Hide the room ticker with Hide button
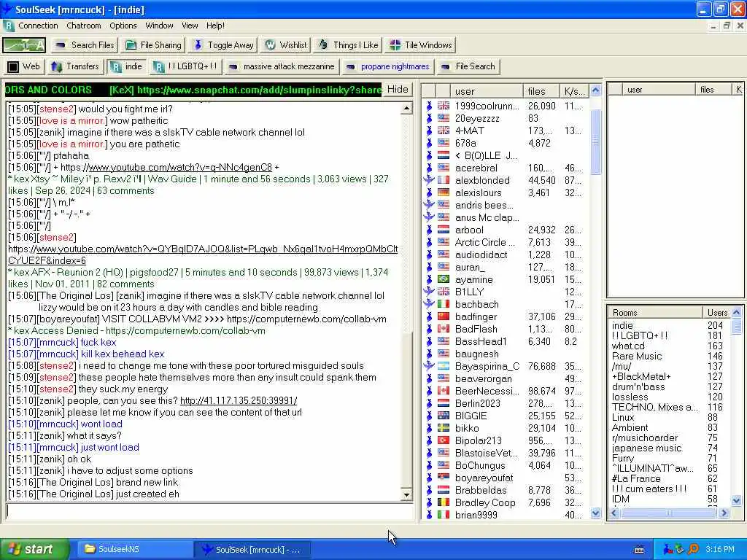 (398, 90)
